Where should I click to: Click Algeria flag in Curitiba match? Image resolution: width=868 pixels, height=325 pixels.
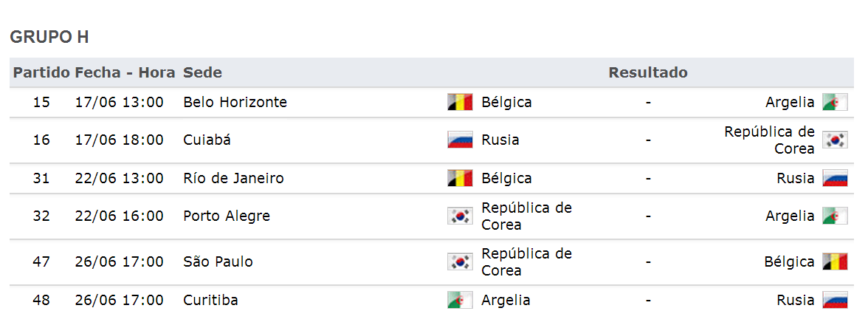[x=460, y=300]
